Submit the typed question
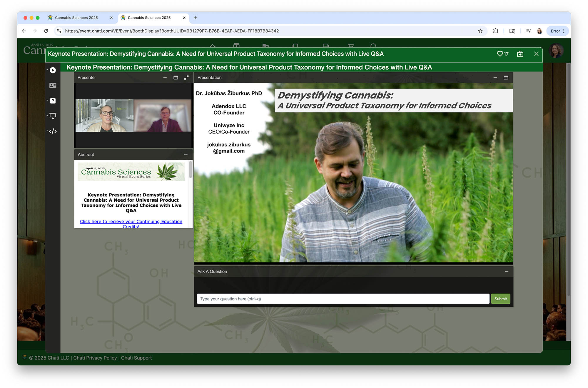588x388 pixels. pyautogui.click(x=500, y=299)
